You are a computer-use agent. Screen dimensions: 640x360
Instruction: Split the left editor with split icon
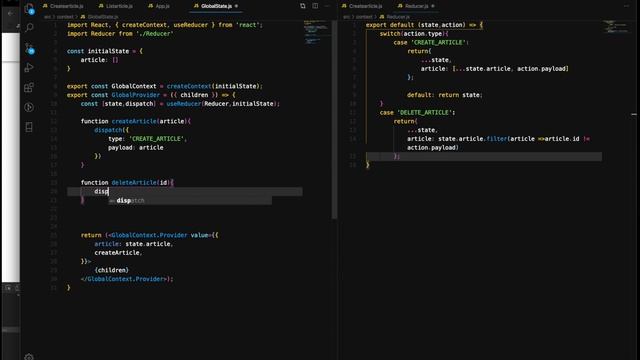[x=315, y=6]
